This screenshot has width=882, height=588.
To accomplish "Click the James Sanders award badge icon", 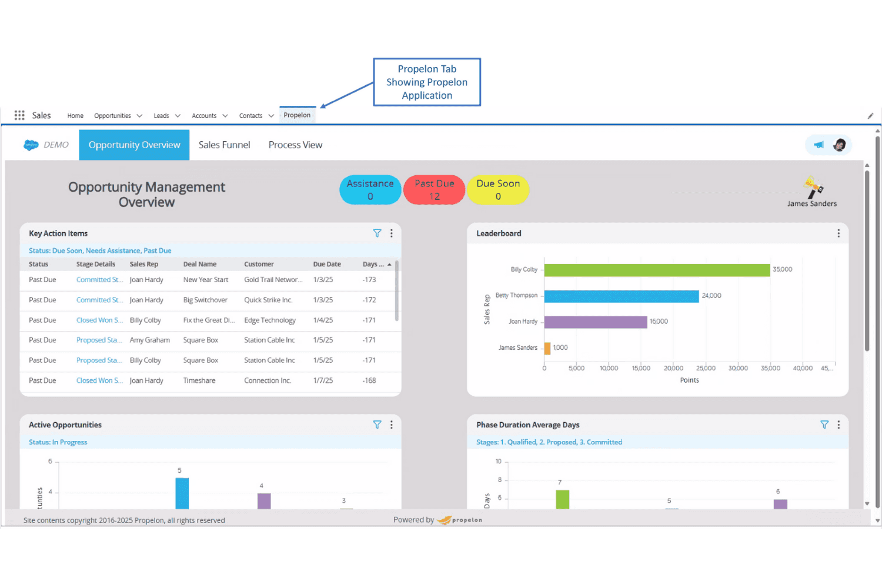I will tap(813, 188).
